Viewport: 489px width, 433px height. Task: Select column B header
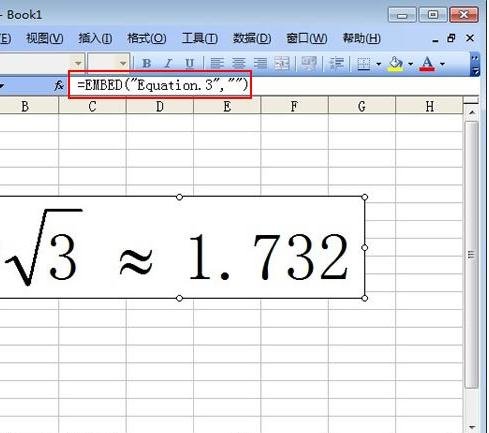click(x=25, y=107)
